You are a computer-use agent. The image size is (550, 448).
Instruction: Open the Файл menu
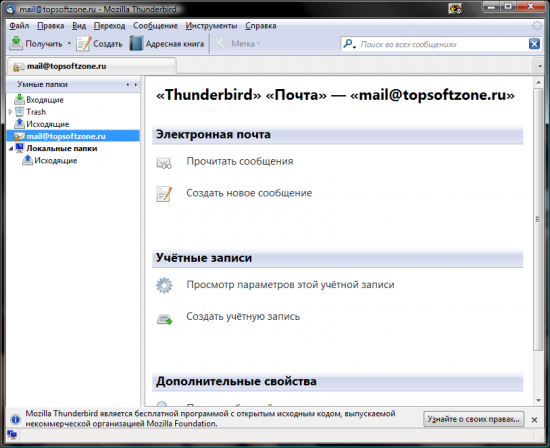[x=19, y=26]
